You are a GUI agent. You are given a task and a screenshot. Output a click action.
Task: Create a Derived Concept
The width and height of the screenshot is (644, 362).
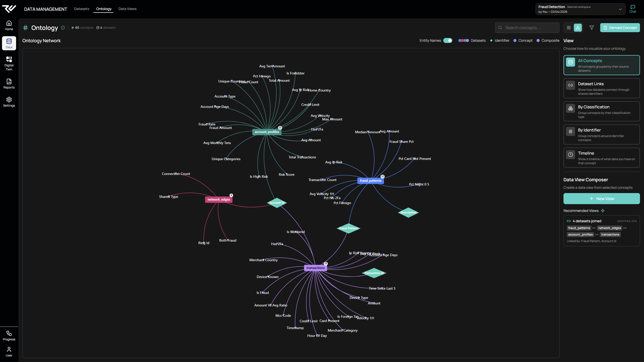pos(620,28)
